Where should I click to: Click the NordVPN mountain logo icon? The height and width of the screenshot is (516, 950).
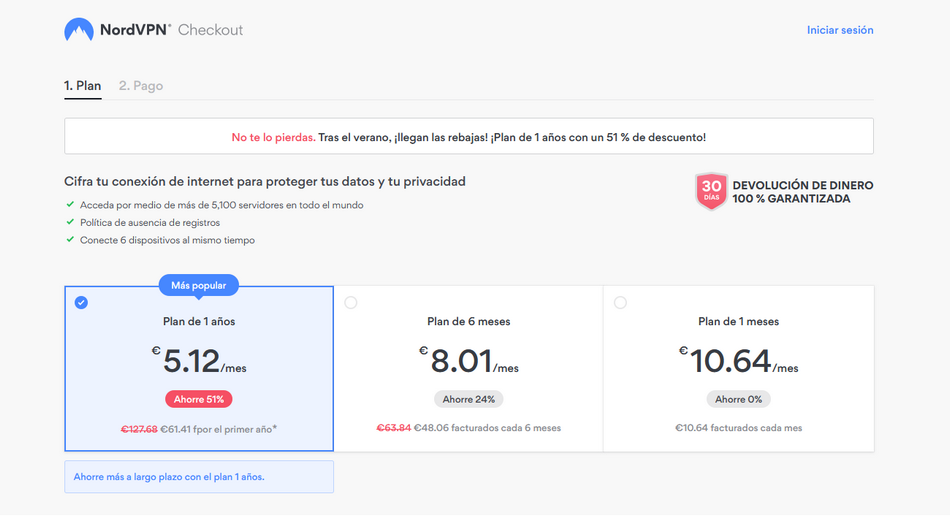(x=79, y=30)
